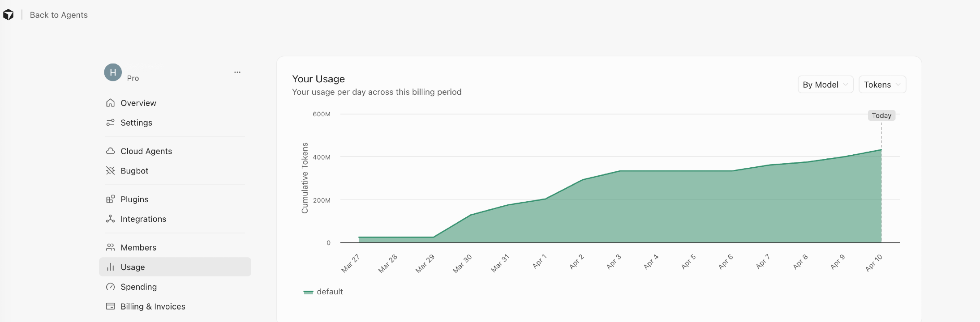Click the Usage bar chart icon
The width and height of the screenshot is (980, 322).
pos(110,267)
